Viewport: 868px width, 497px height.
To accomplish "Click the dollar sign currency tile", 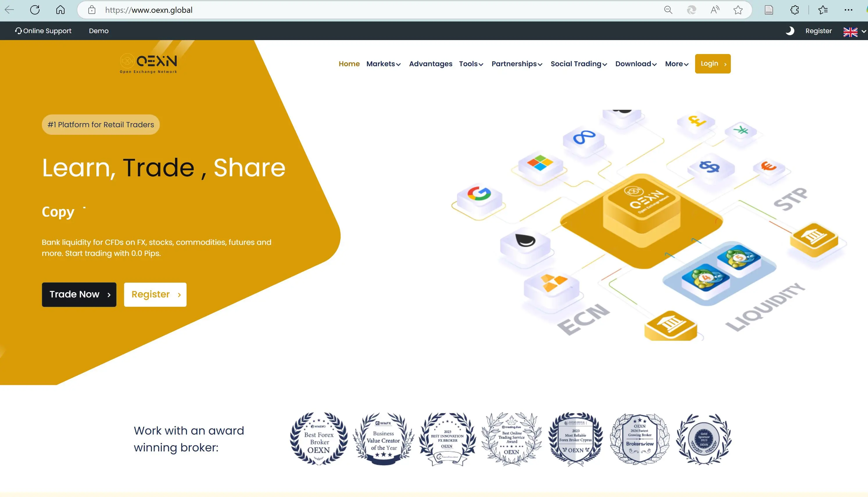I will click(710, 169).
